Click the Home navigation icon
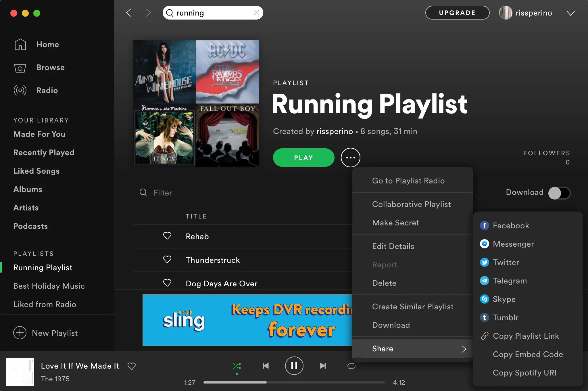The width and height of the screenshot is (588, 391). (20, 44)
